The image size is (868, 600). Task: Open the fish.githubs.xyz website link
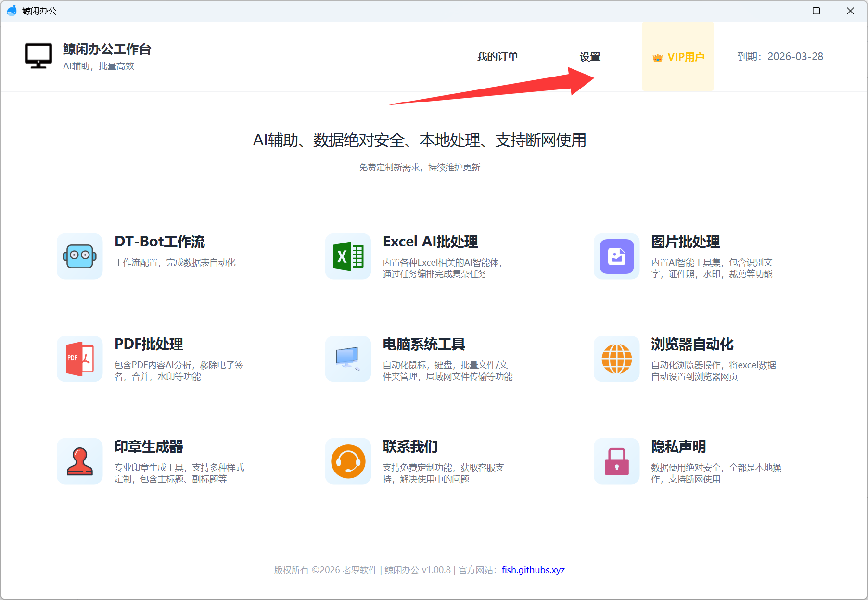point(533,570)
